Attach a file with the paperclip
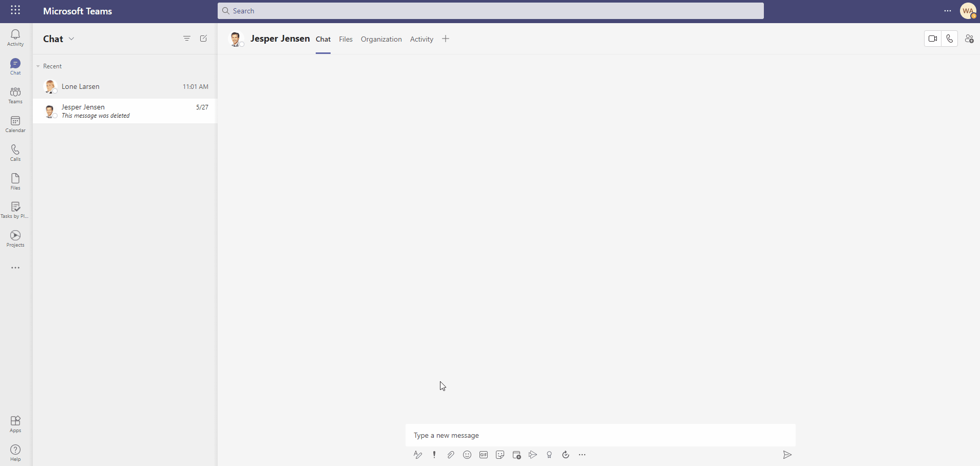Viewport: 980px width, 466px height. click(x=451, y=455)
